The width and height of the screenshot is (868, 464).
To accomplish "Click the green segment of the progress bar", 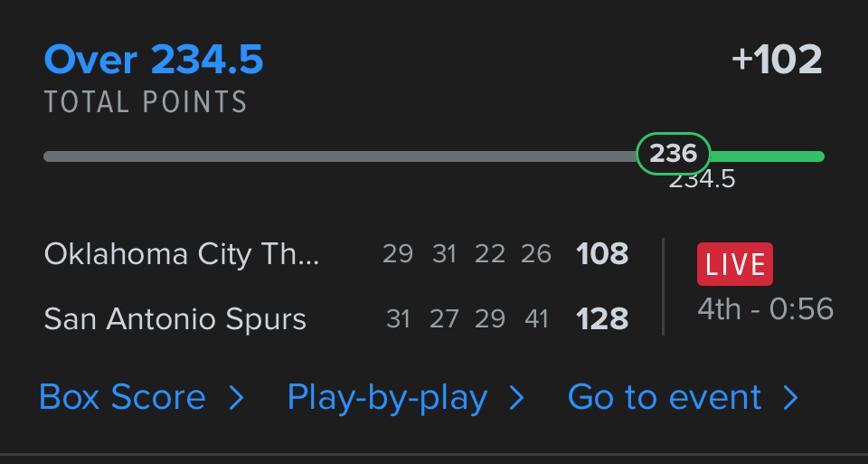I will [x=767, y=156].
